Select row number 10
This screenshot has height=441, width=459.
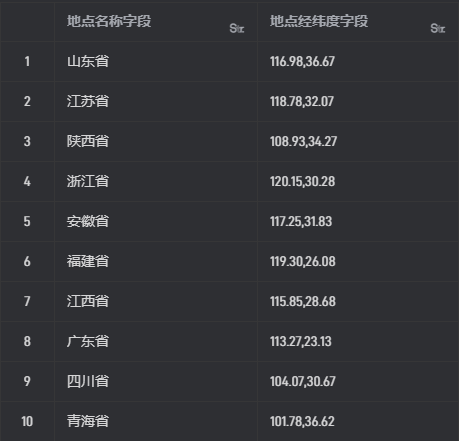tap(27, 421)
